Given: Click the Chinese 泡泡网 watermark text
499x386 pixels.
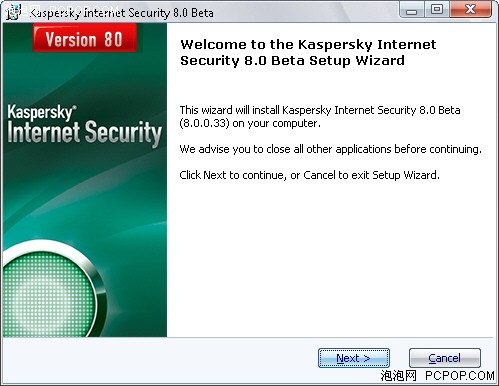Looking at the screenshot, I should click(399, 376).
